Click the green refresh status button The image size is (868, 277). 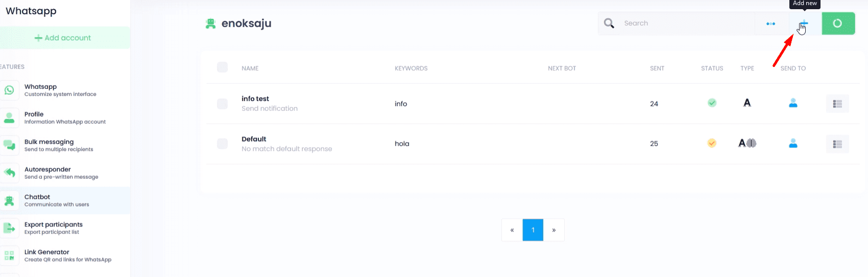838,24
